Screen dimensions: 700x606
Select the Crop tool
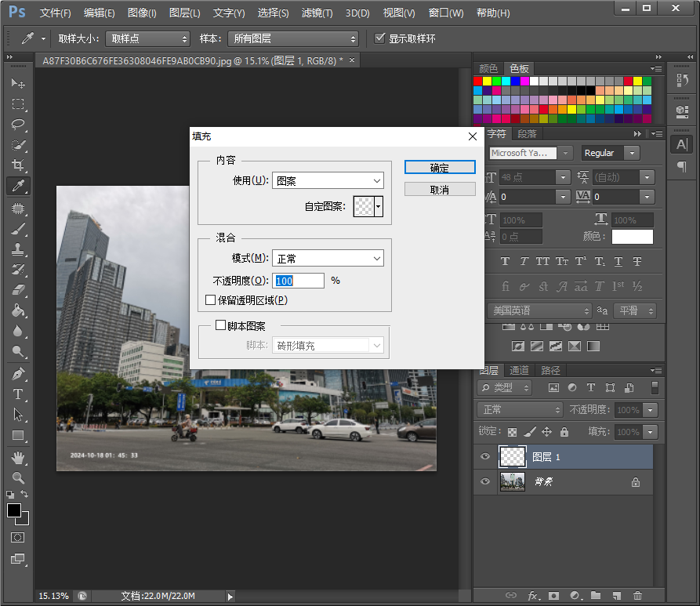(18, 165)
